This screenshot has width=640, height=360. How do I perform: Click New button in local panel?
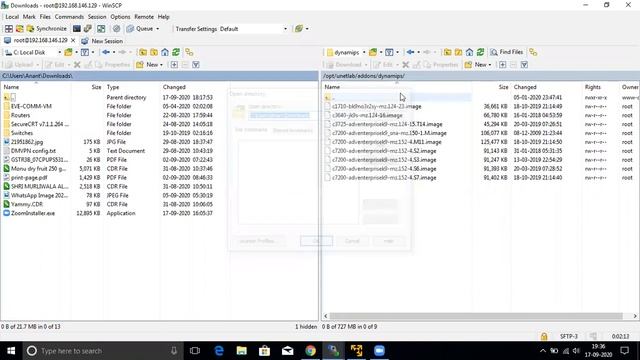pos(147,64)
